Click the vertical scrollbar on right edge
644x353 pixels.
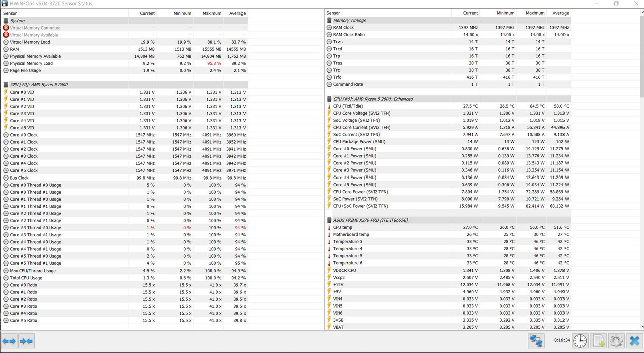(641, 169)
